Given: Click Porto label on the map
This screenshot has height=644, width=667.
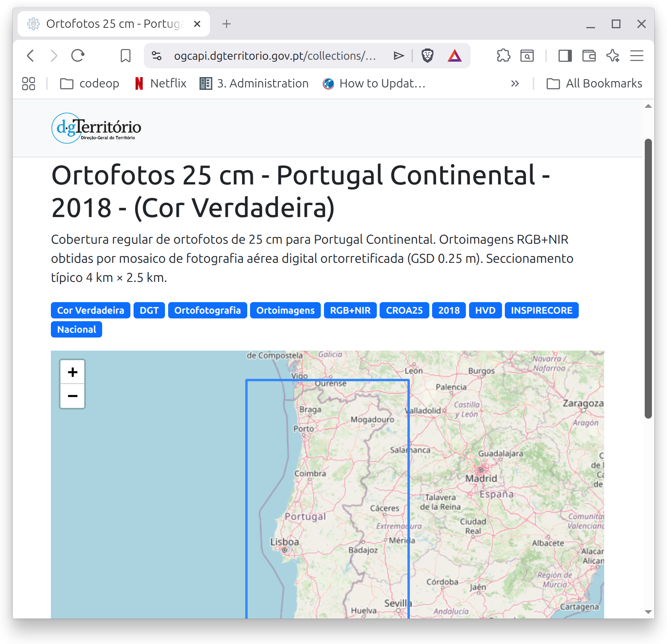Looking at the screenshot, I should 304,429.
